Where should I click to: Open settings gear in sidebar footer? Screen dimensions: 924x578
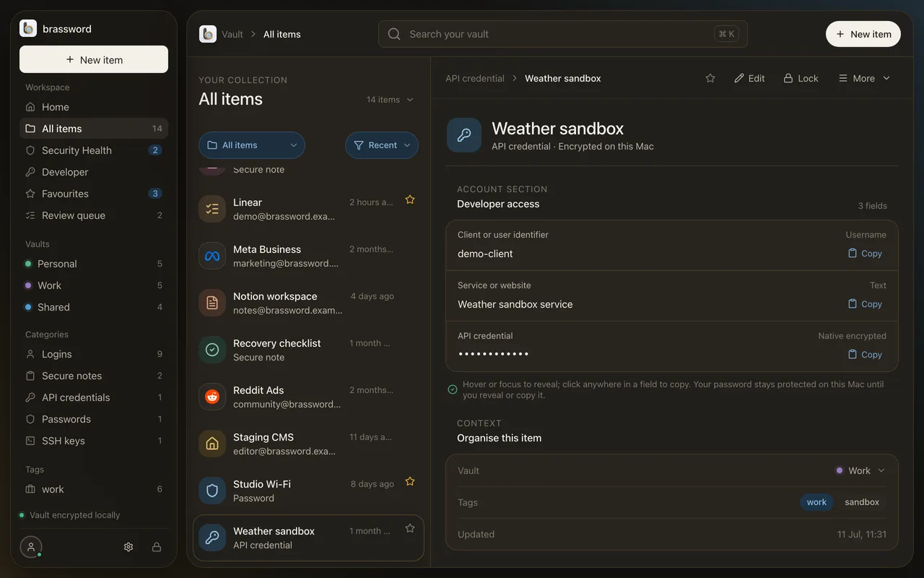coord(128,547)
